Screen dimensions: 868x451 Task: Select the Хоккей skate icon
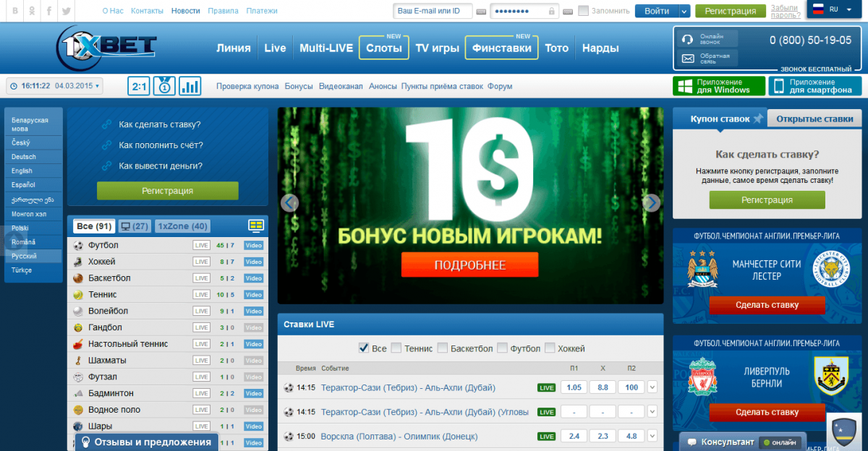click(x=77, y=262)
